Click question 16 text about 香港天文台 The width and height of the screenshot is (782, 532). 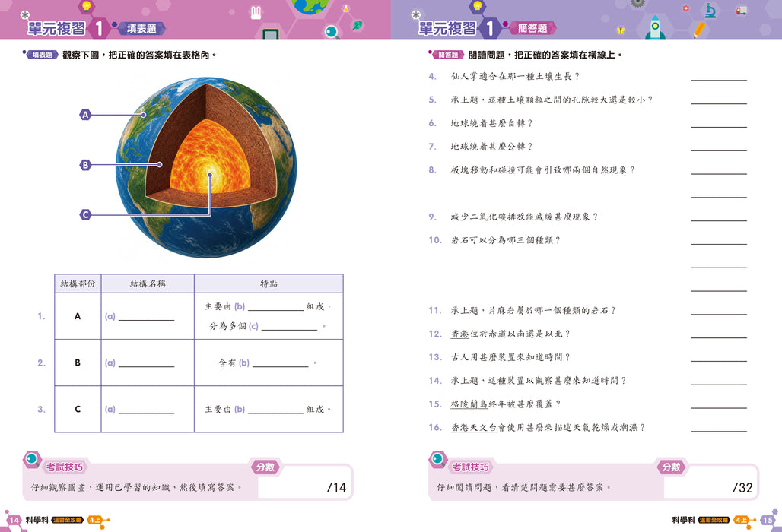point(548,427)
